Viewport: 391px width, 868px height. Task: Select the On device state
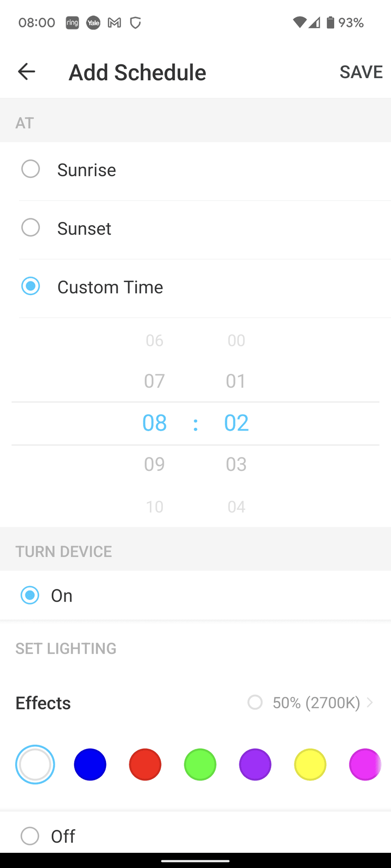point(30,595)
